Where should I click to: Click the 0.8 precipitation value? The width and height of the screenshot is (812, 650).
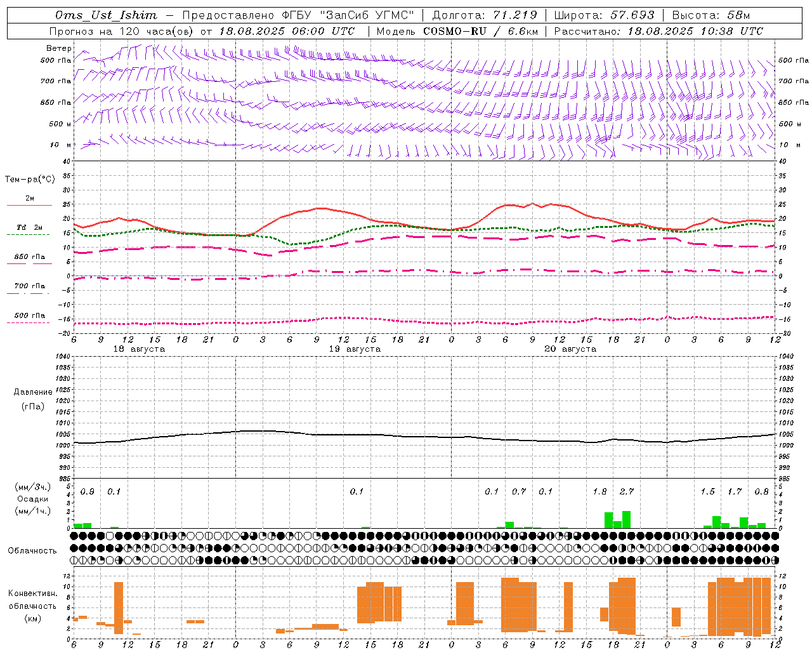[x=761, y=492]
